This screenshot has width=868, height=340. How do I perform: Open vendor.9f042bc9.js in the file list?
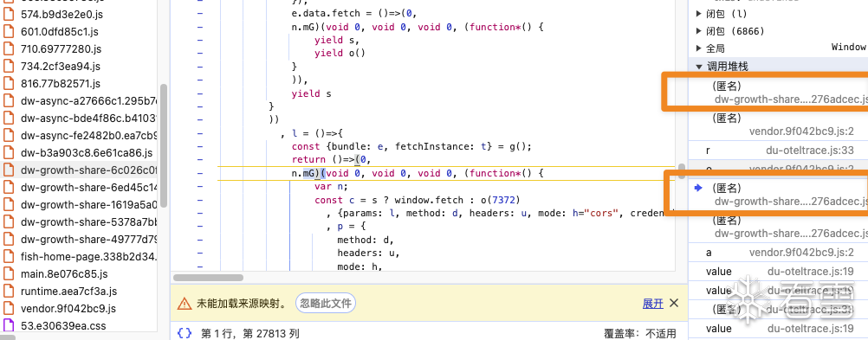click(68, 309)
